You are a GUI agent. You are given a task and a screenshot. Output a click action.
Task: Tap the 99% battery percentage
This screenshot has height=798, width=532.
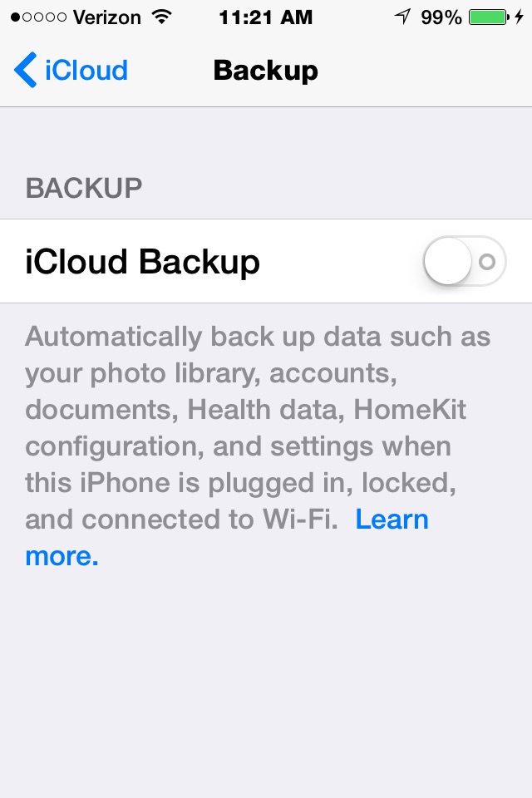(x=441, y=17)
